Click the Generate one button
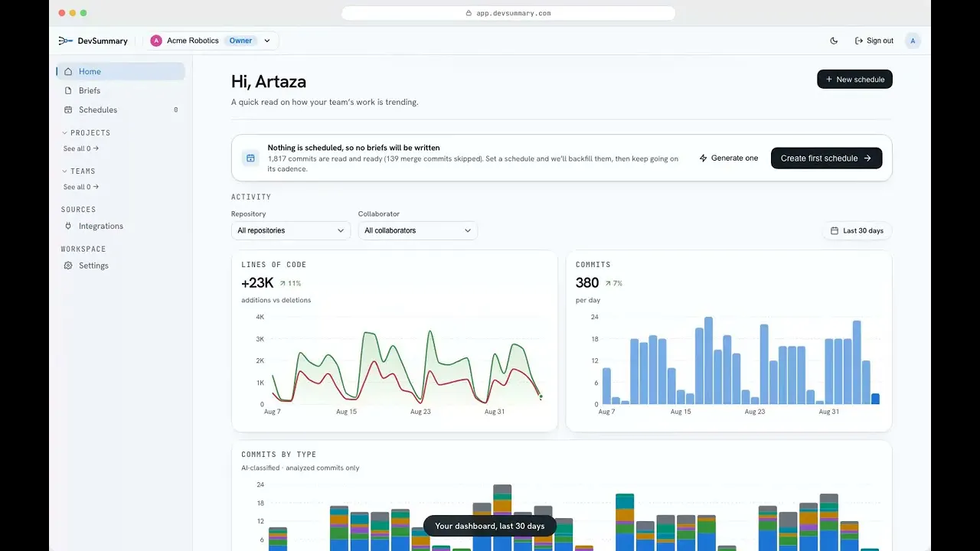The width and height of the screenshot is (980, 551). pyautogui.click(x=729, y=158)
